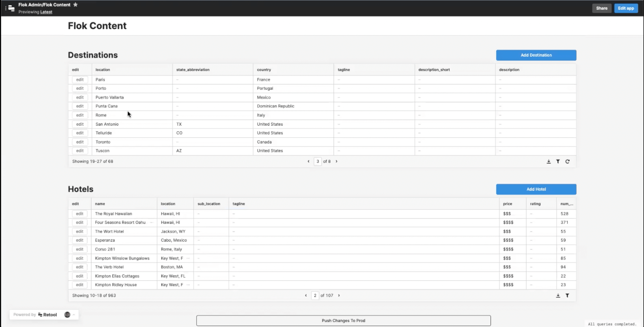This screenshot has width=644, height=327.
Task: Click Push Changes To Prod
Action: click(x=344, y=321)
